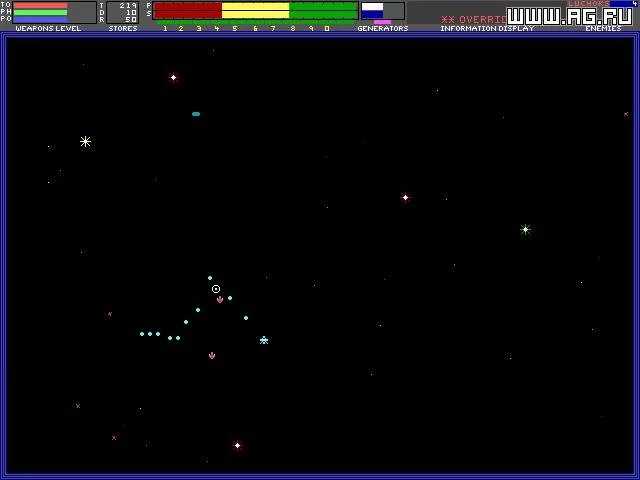
Task: Click the D stores value 10
Action: pos(131,13)
